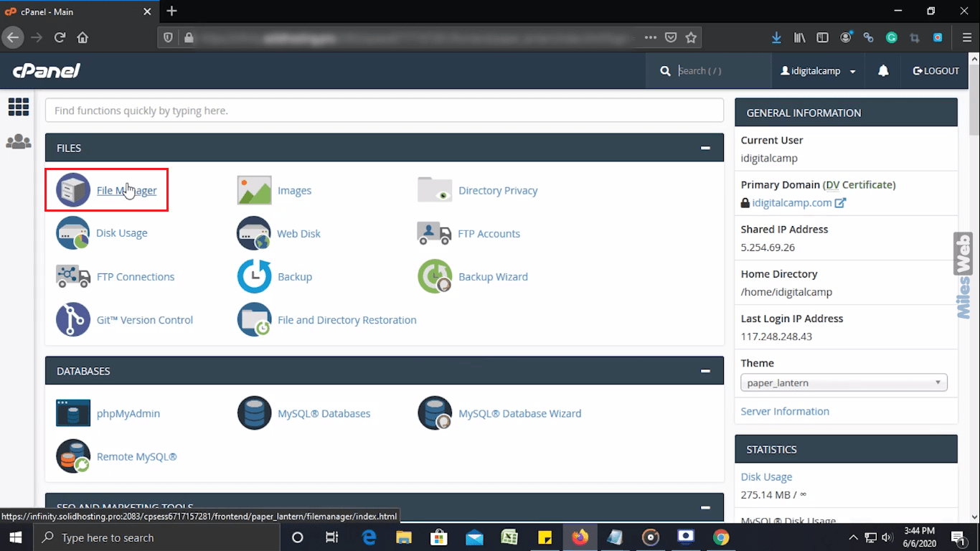The image size is (980, 551).
Task: Open the File Manager link
Action: (126, 190)
